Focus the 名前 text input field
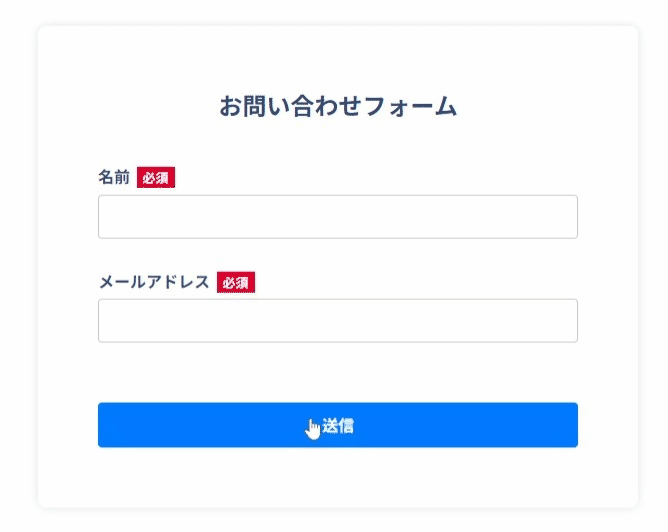The height and width of the screenshot is (532, 668). 337,217
